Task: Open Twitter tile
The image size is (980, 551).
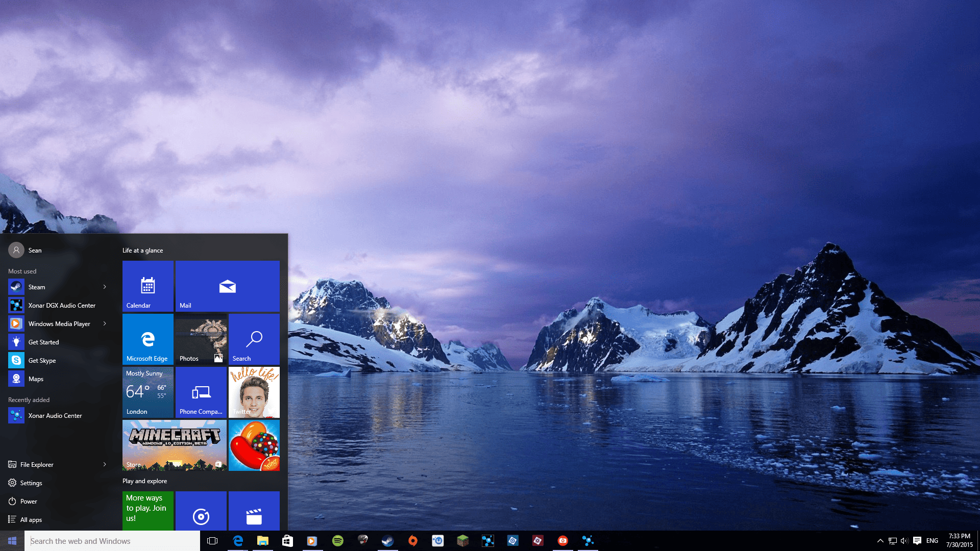Action: click(254, 392)
